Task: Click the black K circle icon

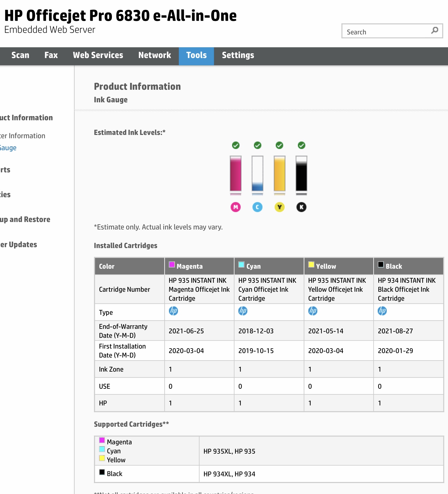Action: click(301, 207)
